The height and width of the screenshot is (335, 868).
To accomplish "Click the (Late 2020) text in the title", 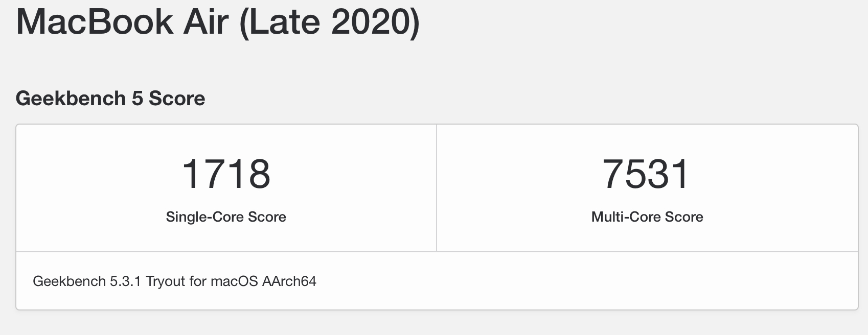I will pos(330,21).
